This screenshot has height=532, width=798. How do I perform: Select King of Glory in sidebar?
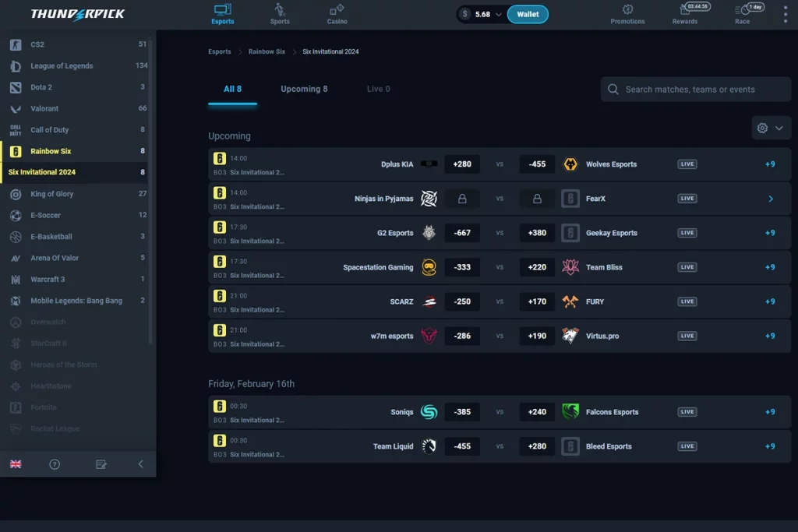(78, 194)
